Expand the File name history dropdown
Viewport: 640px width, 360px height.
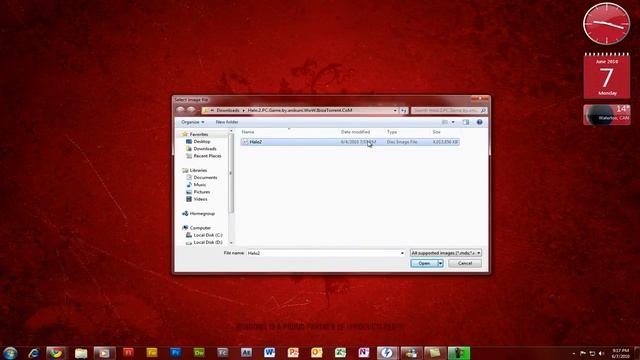(402, 253)
